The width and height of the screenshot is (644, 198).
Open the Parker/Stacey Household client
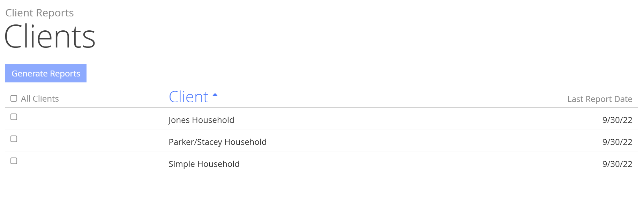217,142
